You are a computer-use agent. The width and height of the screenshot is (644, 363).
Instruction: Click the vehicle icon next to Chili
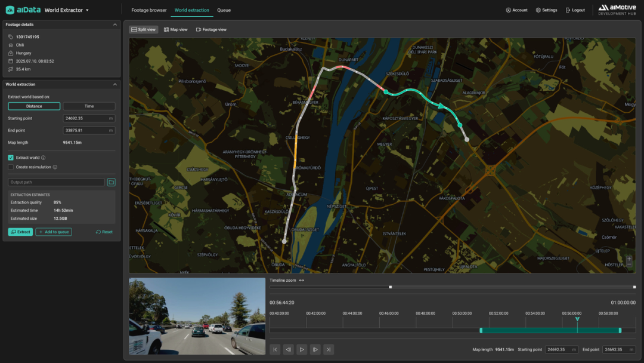pos(11,45)
